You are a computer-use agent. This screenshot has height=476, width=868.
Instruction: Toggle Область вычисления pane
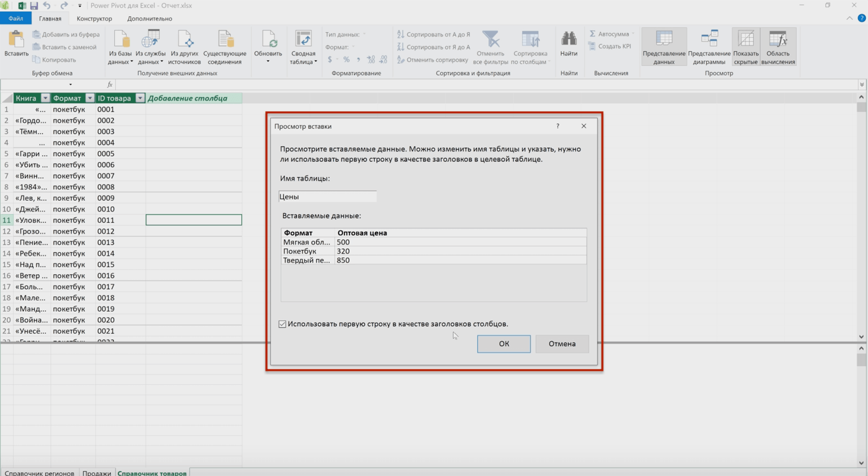point(778,47)
